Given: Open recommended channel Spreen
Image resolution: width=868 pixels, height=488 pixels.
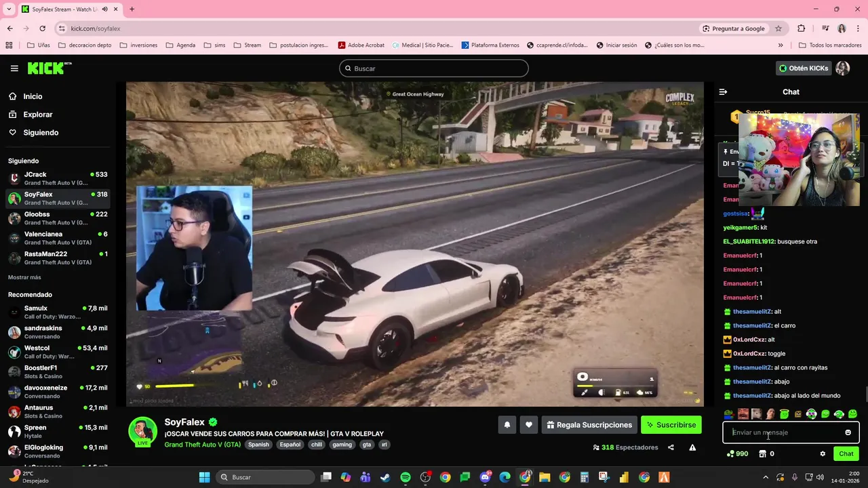Looking at the screenshot, I should coord(58,432).
